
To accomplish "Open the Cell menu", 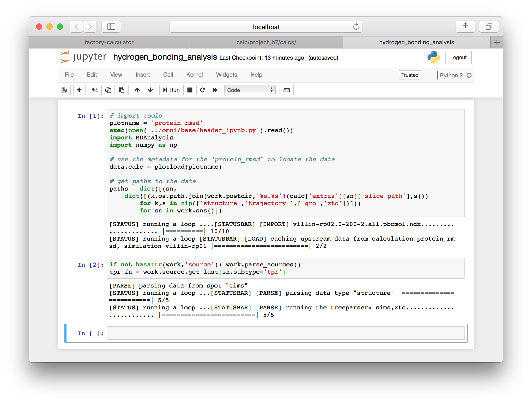I will [x=168, y=75].
